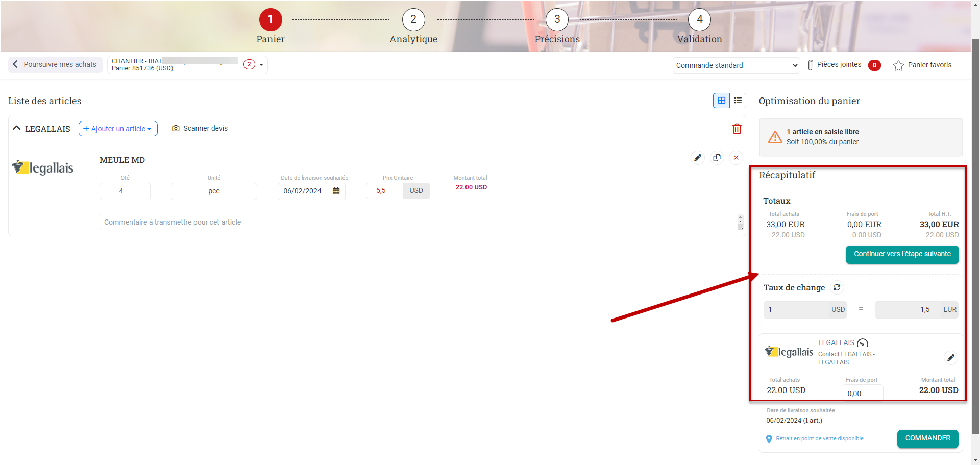Open the delivery date calendar picker
Viewport: 980px width, 465px height.
pyautogui.click(x=336, y=191)
